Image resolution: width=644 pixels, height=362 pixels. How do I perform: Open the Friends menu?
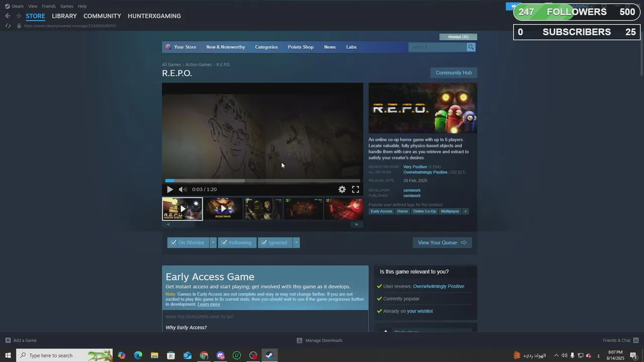click(x=49, y=6)
